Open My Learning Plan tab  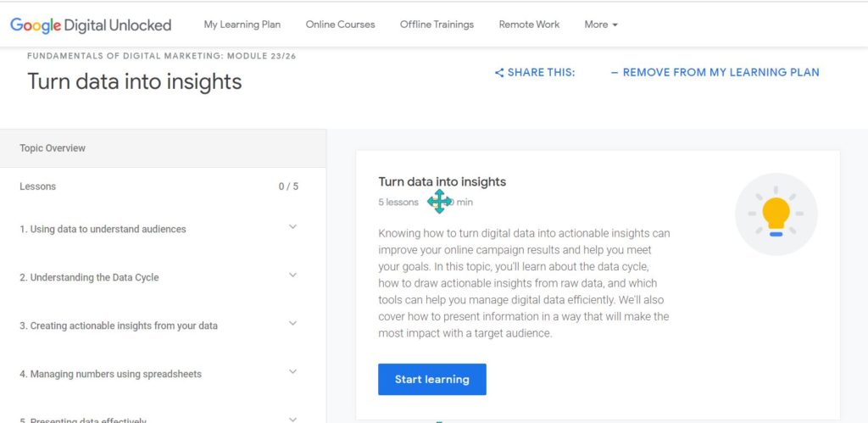click(x=242, y=25)
